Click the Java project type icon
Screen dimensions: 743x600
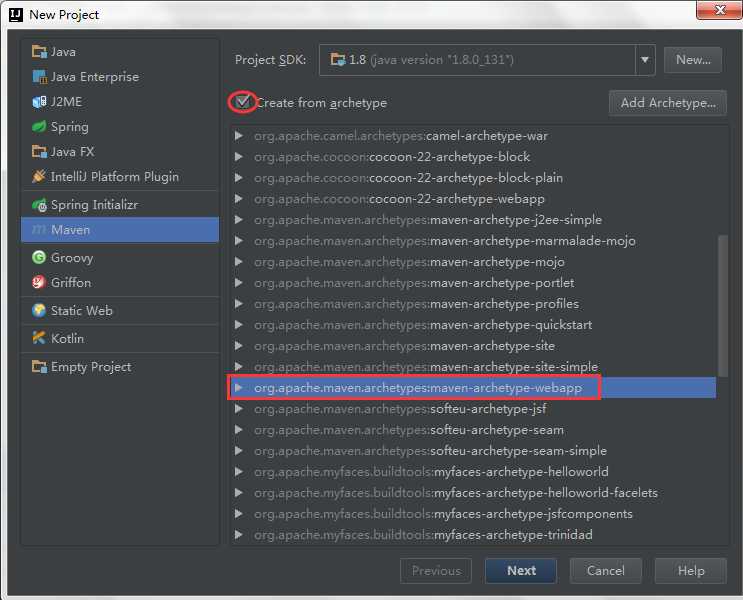[x=39, y=51]
